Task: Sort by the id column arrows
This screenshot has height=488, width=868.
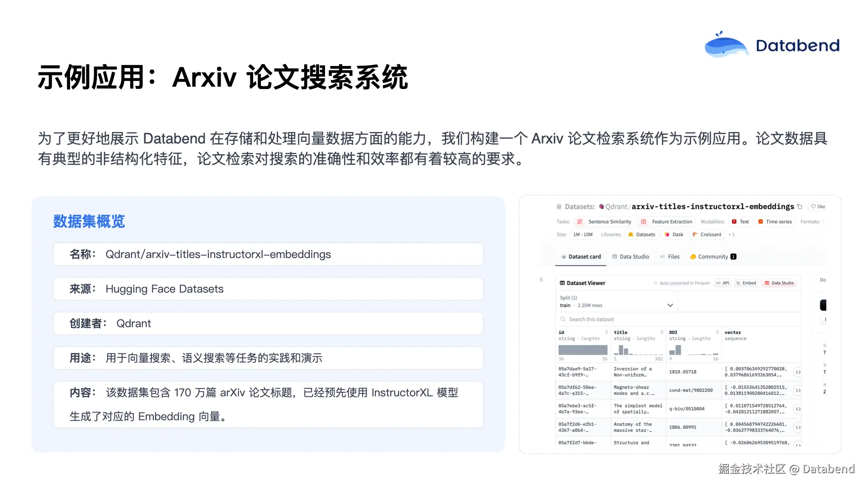Action: pyautogui.click(x=606, y=332)
